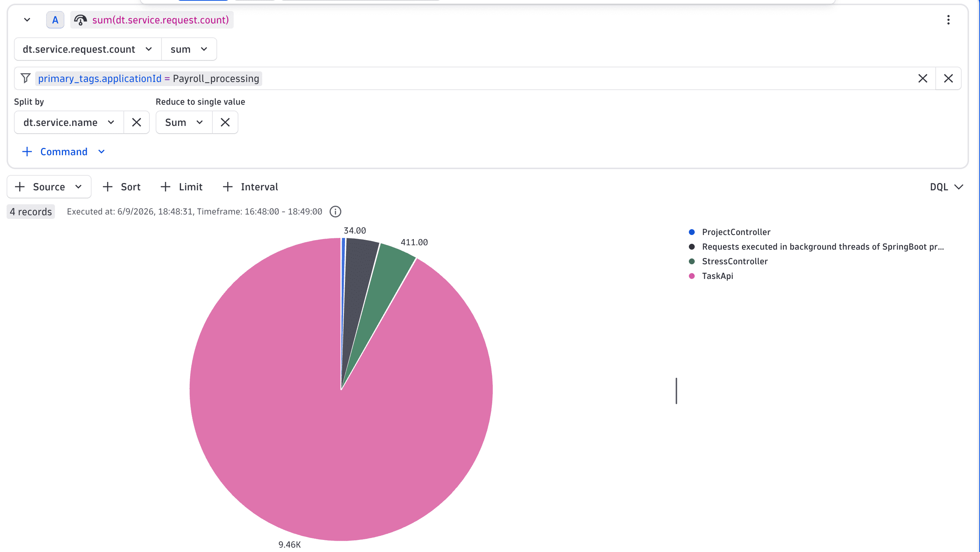
Task: Add a Limit step
Action: 182,187
